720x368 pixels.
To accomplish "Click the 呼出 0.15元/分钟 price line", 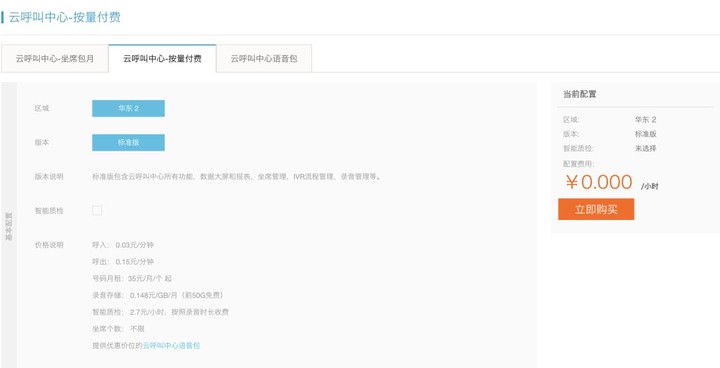I will (x=123, y=262).
